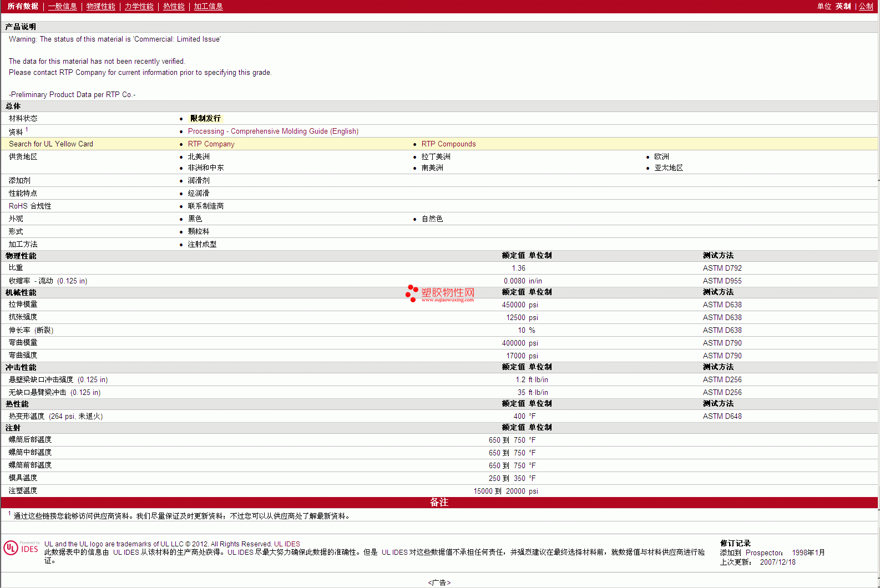The height and width of the screenshot is (588, 880).
Task: Click the UL IDES logo
Action: pyautogui.click(x=21, y=548)
